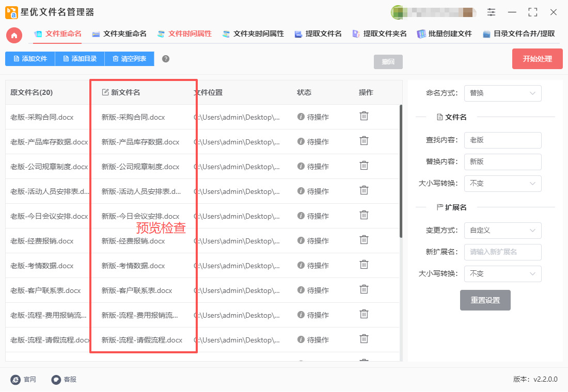
Task: Click the user account avatar area
Action: [434, 13]
